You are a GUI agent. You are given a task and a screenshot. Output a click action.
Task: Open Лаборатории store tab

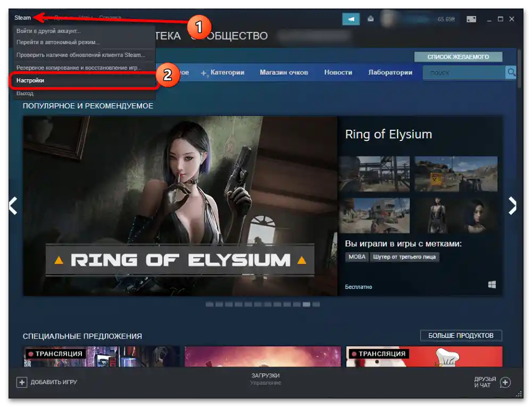tap(390, 72)
